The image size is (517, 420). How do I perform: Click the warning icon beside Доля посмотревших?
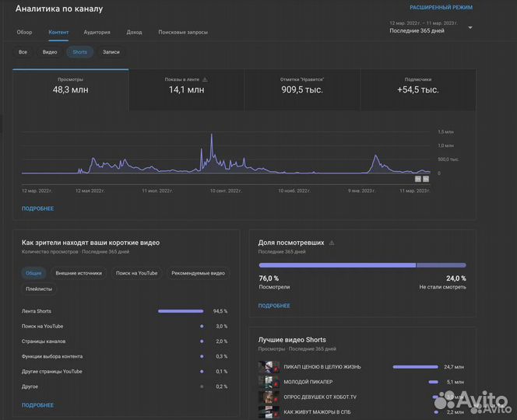[x=332, y=243]
